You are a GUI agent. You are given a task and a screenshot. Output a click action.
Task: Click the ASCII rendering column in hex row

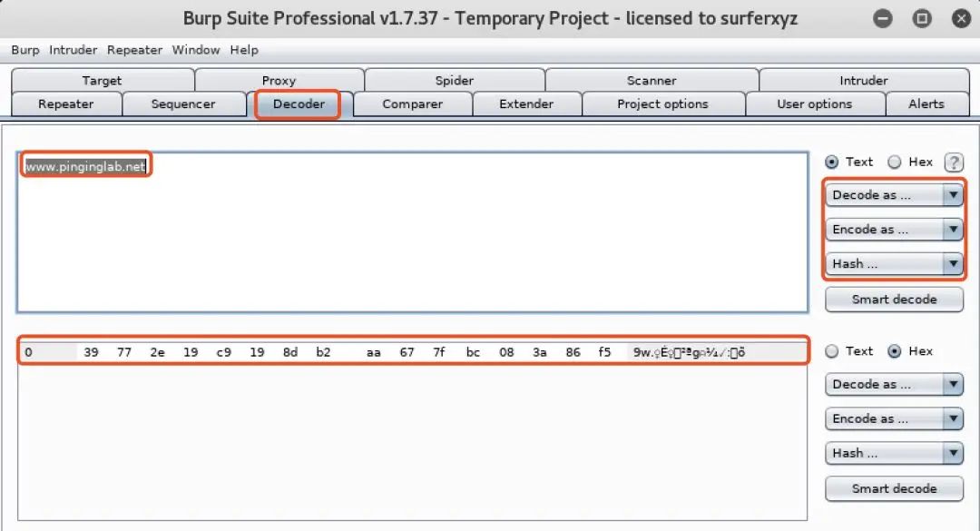[689, 353]
